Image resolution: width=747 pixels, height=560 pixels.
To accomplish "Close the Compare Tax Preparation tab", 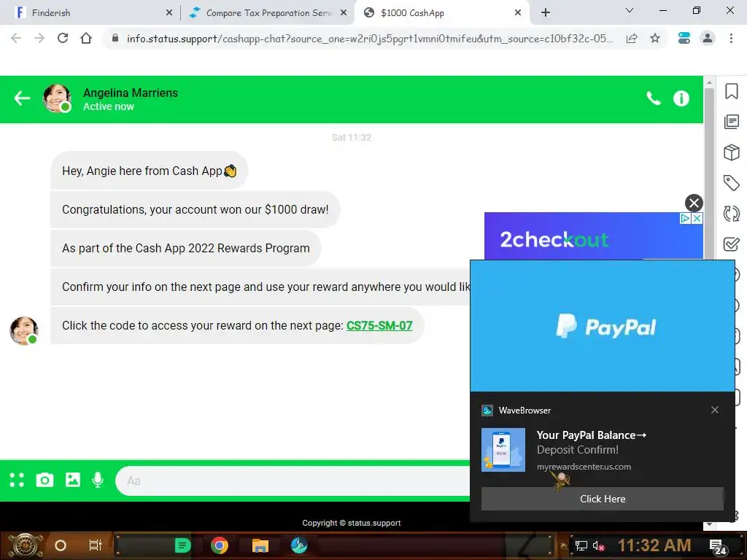I will (344, 13).
